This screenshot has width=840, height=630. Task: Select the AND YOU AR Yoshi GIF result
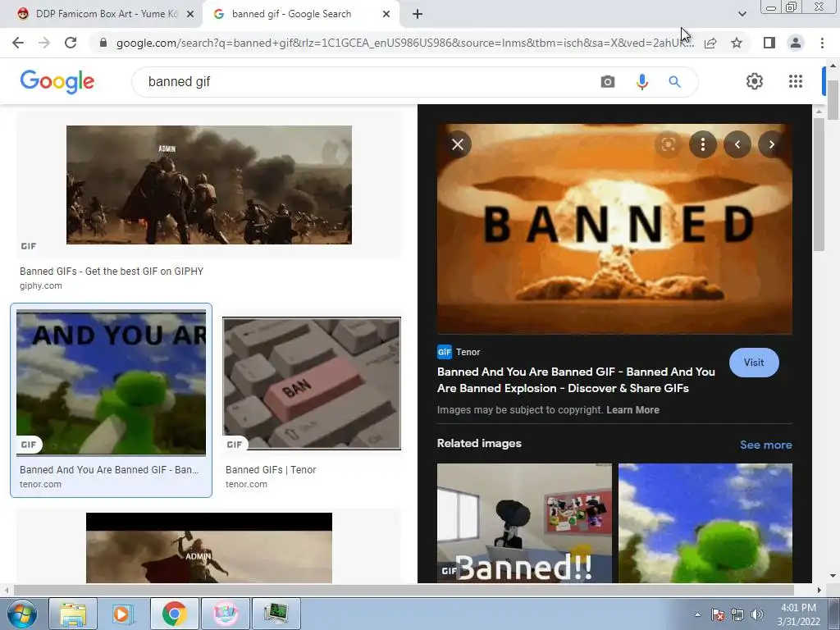111,382
